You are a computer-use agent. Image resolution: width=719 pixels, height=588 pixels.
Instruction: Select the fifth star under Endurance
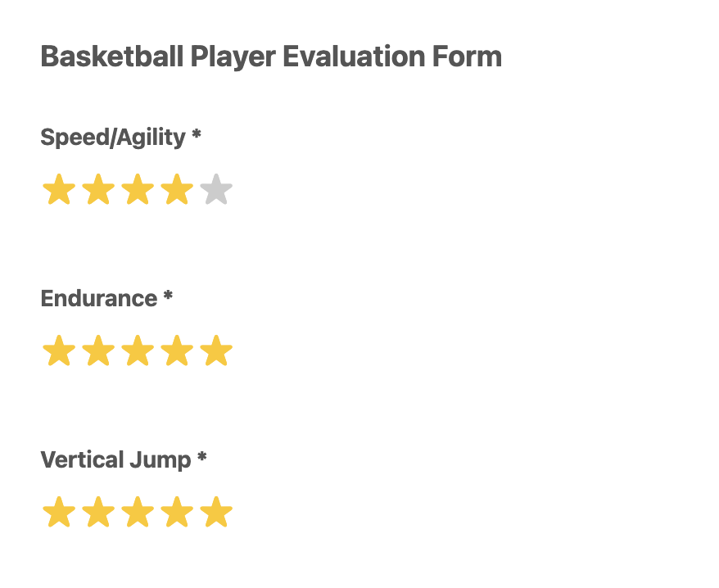217,351
